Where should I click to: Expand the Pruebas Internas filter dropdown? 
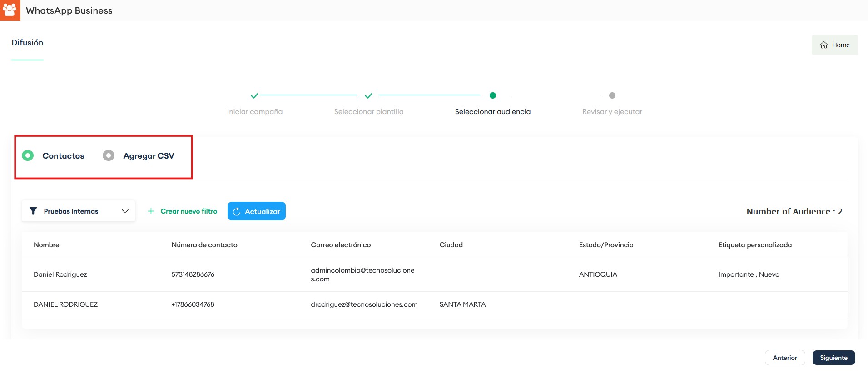click(x=78, y=211)
